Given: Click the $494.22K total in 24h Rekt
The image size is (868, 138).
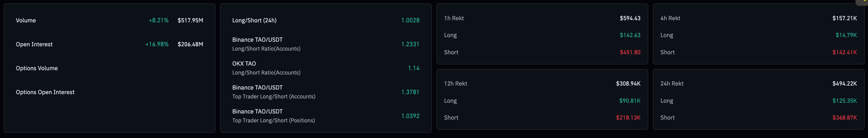Looking at the screenshot, I should pyautogui.click(x=844, y=83).
